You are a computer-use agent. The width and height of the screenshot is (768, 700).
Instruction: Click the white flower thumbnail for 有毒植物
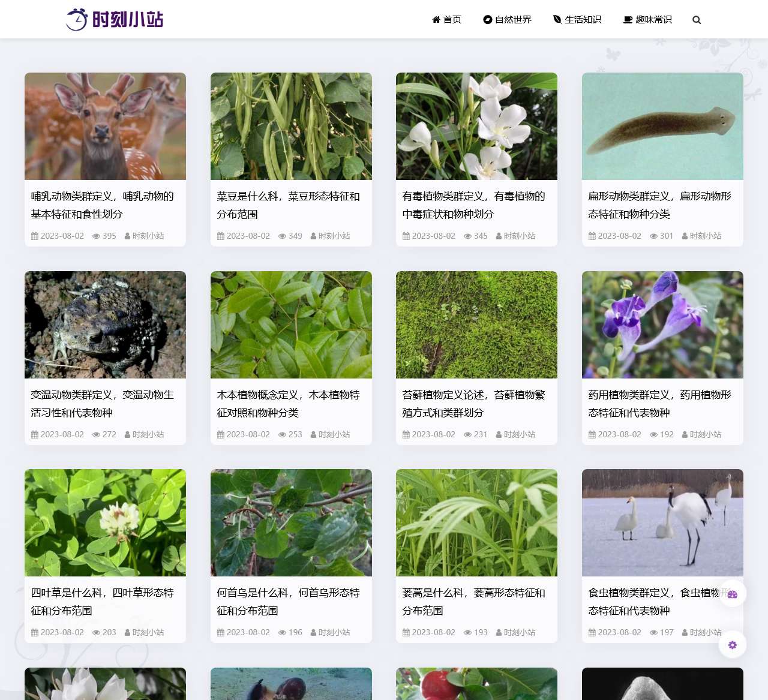coord(476,126)
